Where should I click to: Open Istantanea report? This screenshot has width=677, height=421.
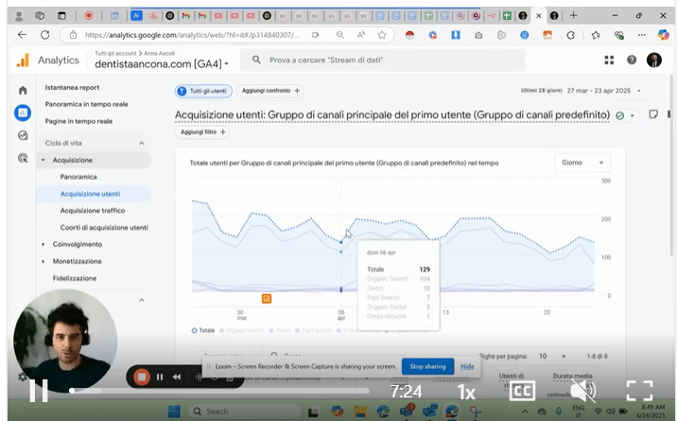[x=72, y=87]
